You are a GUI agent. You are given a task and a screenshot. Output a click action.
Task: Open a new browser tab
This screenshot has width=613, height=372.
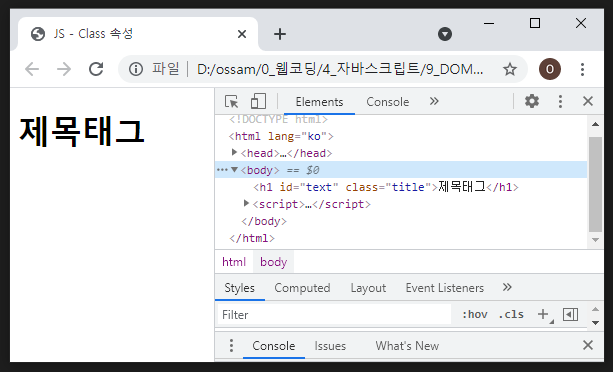click(x=280, y=34)
